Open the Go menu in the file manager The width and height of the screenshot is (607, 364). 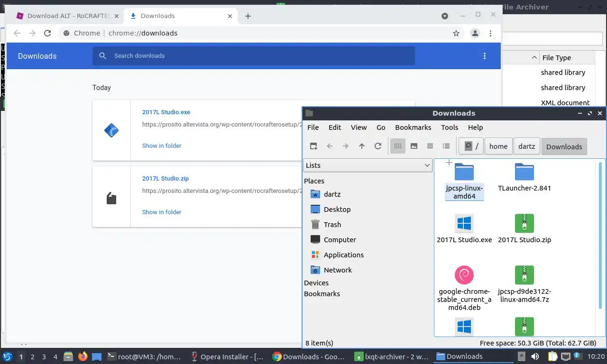click(381, 127)
